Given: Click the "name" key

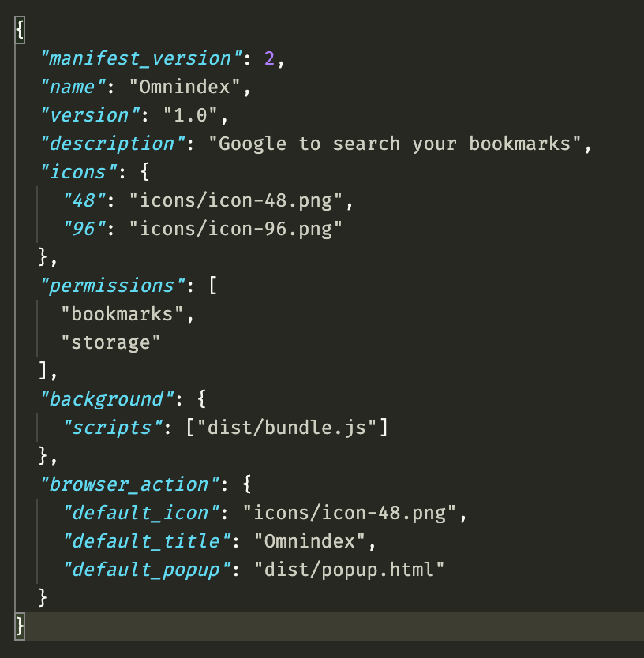Looking at the screenshot, I should click(x=73, y=88).
